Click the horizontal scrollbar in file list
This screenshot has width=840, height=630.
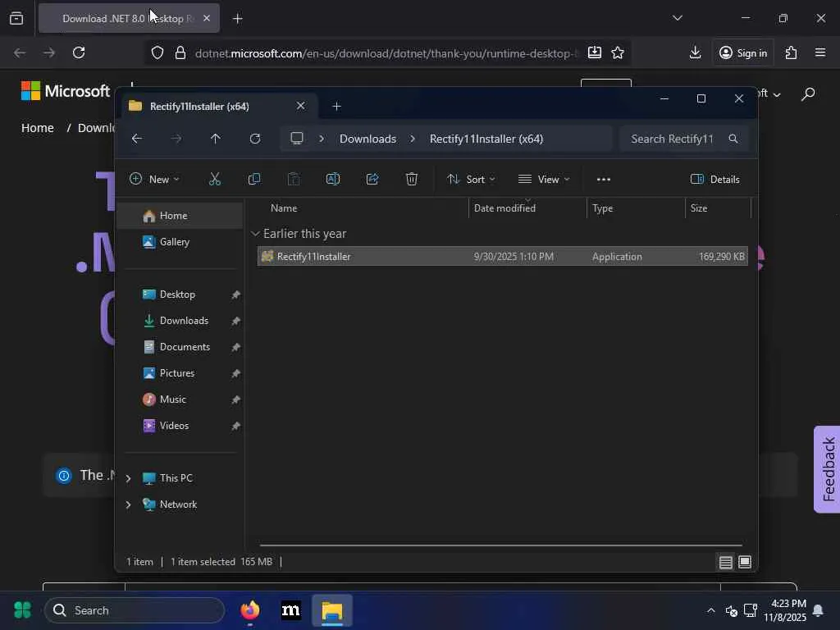click(x=500, y=546)
